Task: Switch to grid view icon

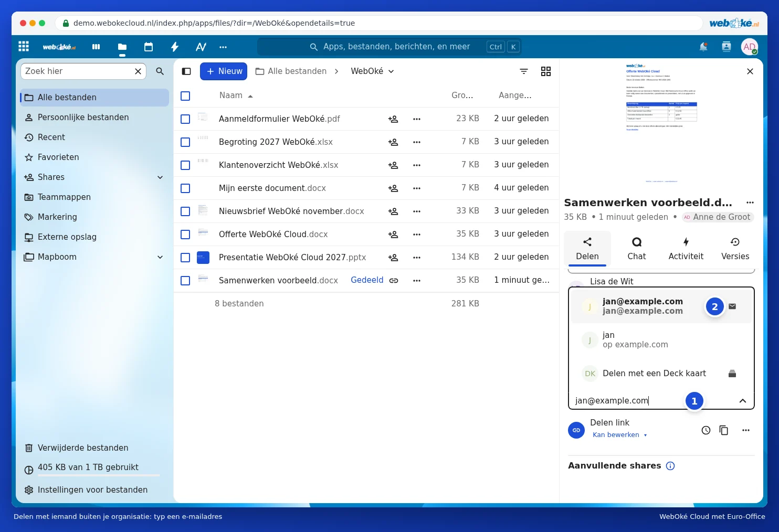Action: tap(546, 71)
